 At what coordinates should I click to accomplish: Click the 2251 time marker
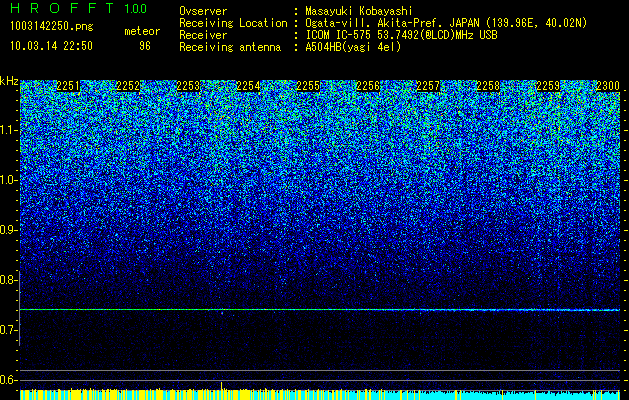pyautogui.click(x=68, y=86)
